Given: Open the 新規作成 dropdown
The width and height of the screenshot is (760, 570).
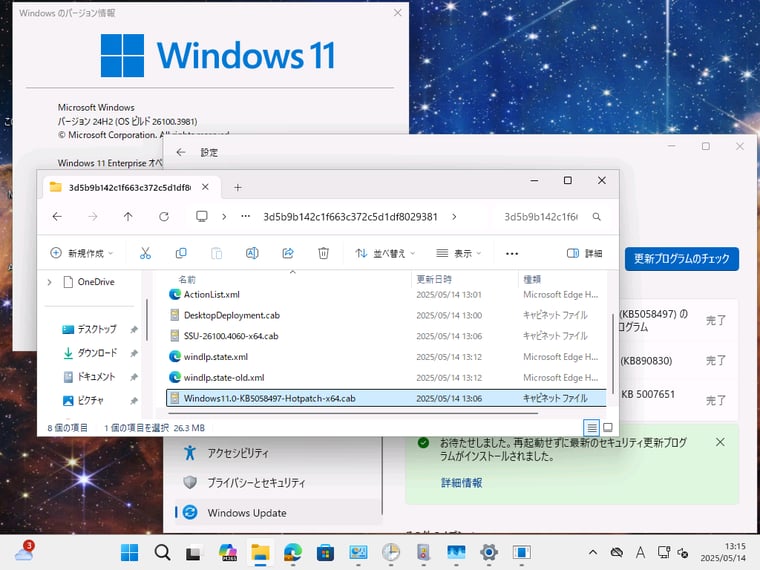Looking at the screenshot, I should tap(81, 253).
